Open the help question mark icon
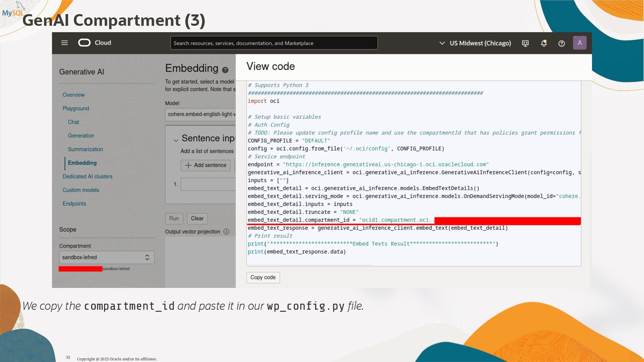This screenshot has width=644, height=362. click(x=561, y=44)
